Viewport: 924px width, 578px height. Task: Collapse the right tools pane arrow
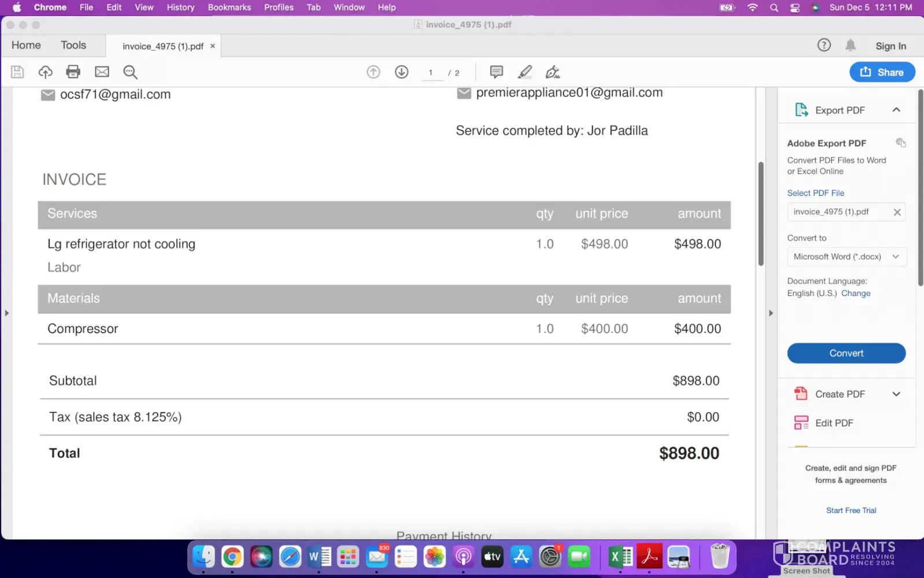770,313
